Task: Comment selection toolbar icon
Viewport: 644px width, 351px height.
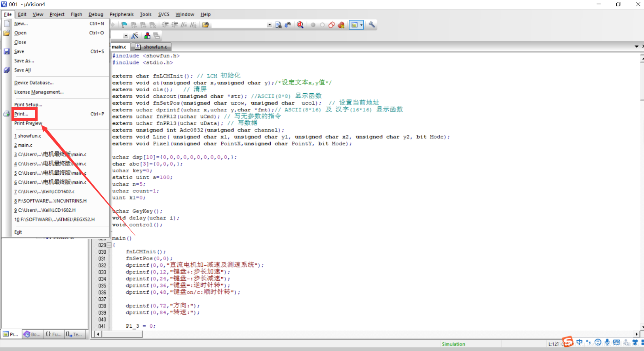Action: [184, 25]
